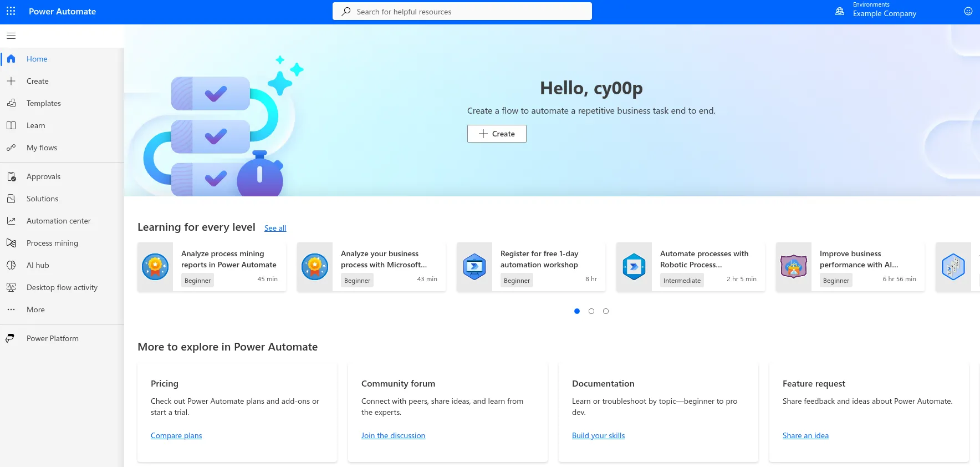The image size is (980, 467).
Task: Select the first carousel page dot
Action: pyautogui.click(x=577, y=311)
